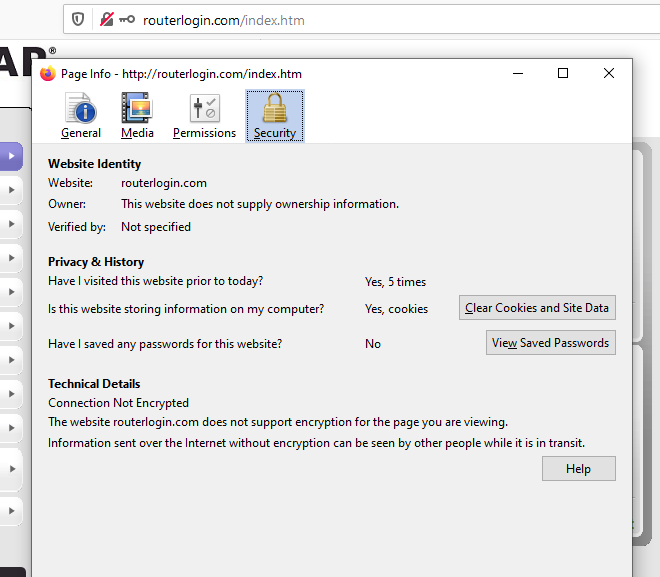Screen dimensions: 660x577
Task: Expand the highlighted purple sidebar arrow
Action: pos(11,156)
